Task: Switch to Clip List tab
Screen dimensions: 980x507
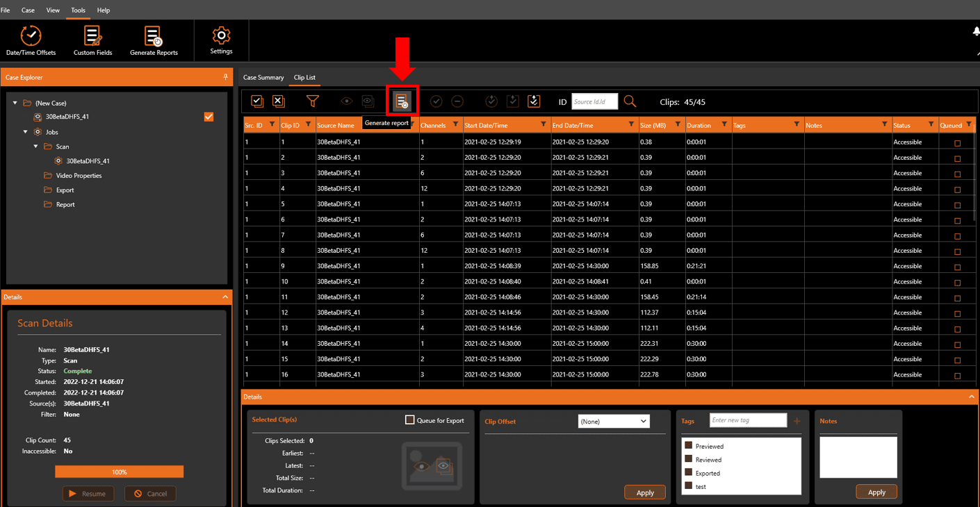Action: pyautogui.click(x=304, y=77)
